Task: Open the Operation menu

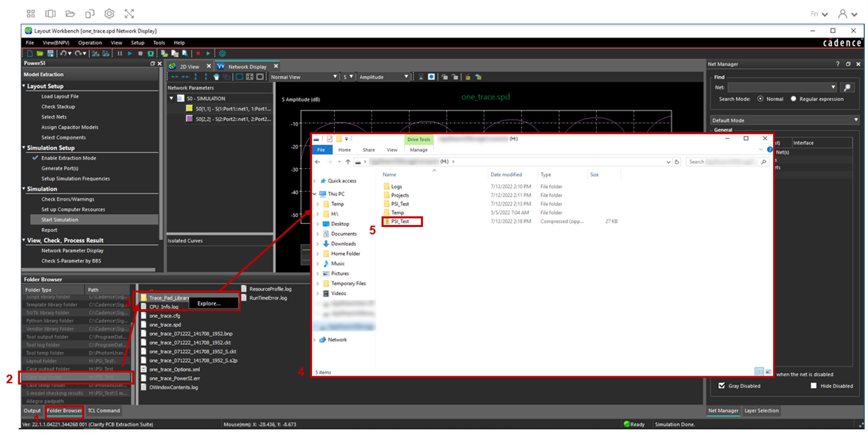Action: click(x=90, y=43)
